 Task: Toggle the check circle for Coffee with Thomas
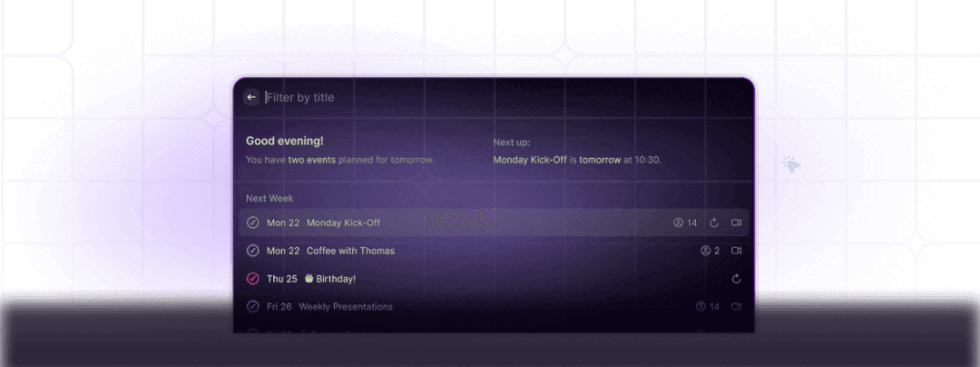253,251
